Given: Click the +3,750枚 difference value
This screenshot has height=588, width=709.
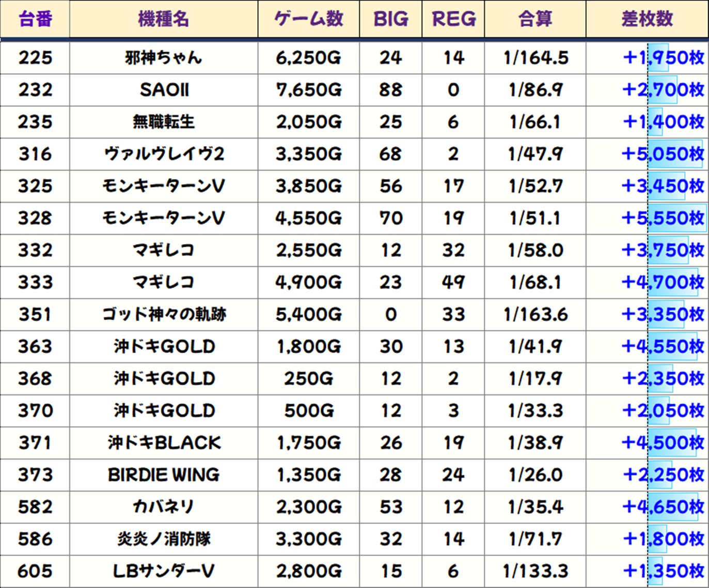Looking at the screenshot, I should [x=664, y=250].
